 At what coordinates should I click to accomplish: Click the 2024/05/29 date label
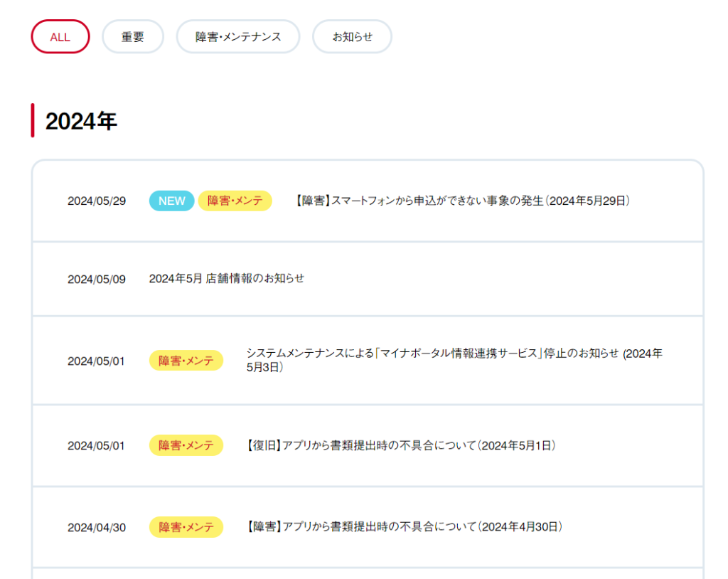(x=97, y=201)
